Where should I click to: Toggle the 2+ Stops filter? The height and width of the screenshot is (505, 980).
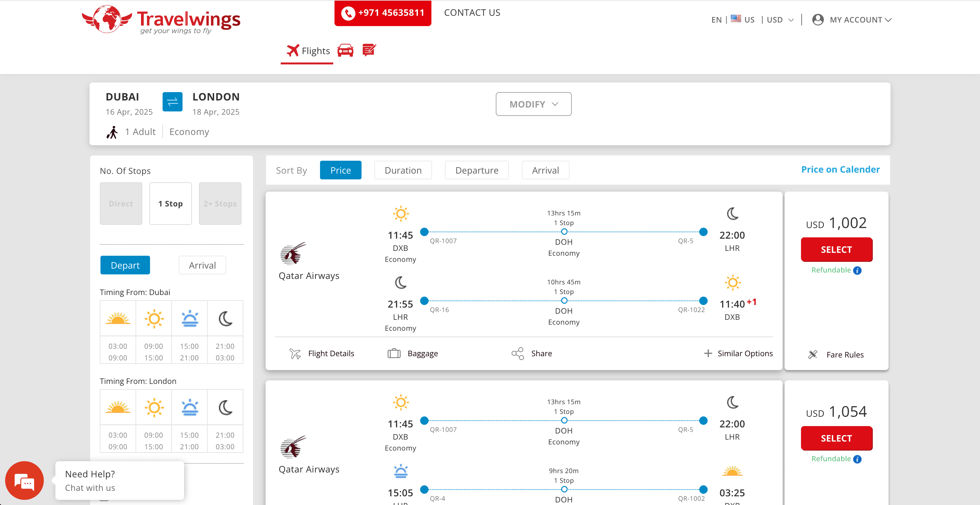pos(220,204)
